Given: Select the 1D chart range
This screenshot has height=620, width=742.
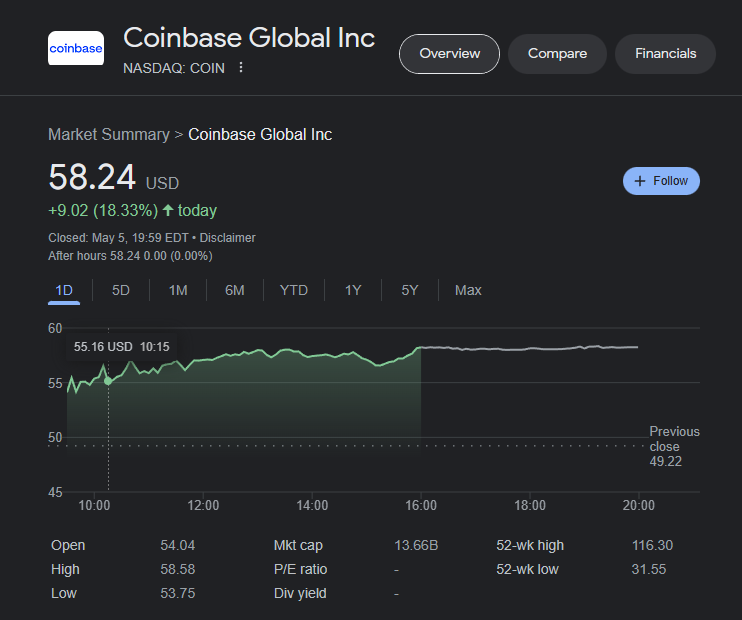Looking at the screenshot, I should [x=64, y=290].
